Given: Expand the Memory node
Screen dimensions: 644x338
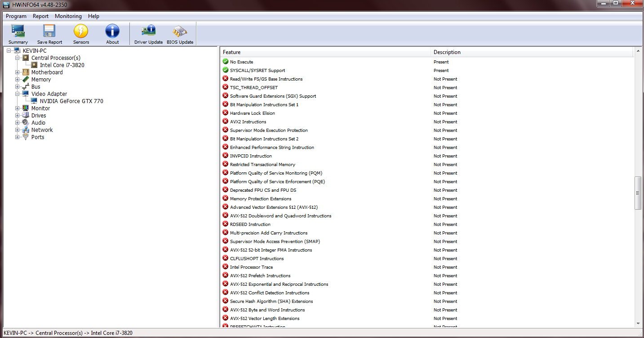Looking at the screenshot, I should (18, 80).
